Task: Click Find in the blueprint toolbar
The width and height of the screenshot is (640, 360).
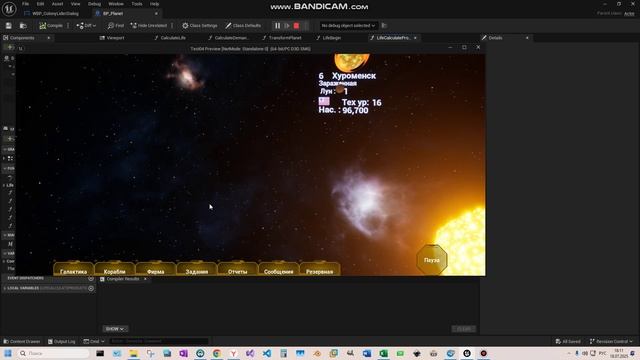Action: click(x=116, y=26)
